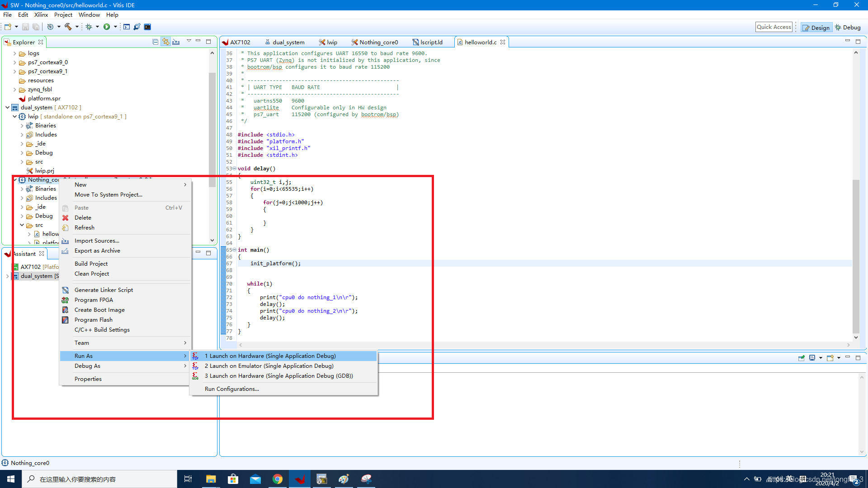Click the Delete red X icon
868x488 pixels.
coord(66,218)
